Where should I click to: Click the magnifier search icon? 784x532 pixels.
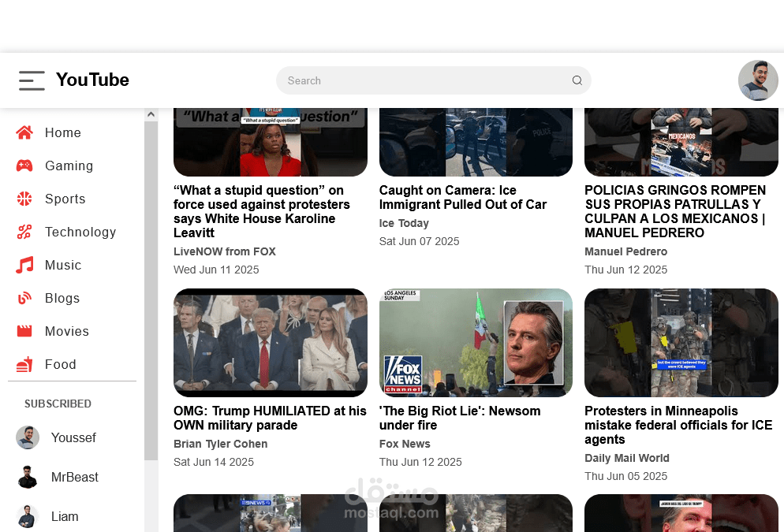click(x=577, y=80)
